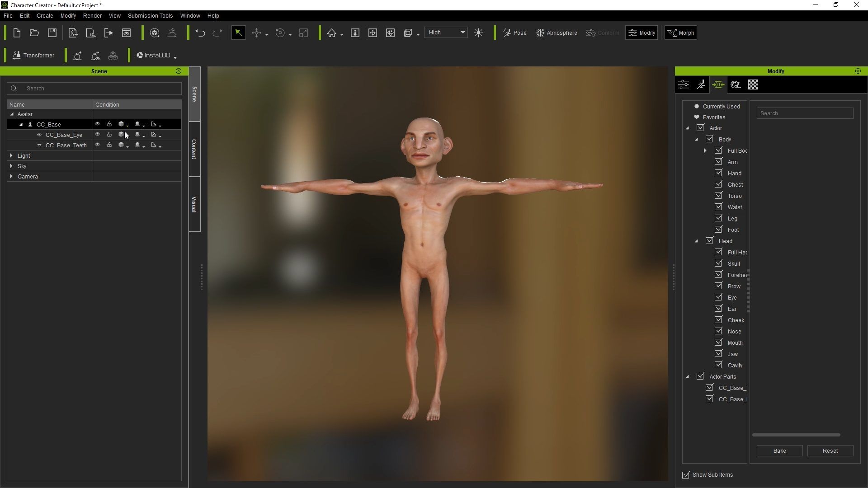
Task: Click the horizontal scrollbar in morph list
Action: click(x=796, y=435)
